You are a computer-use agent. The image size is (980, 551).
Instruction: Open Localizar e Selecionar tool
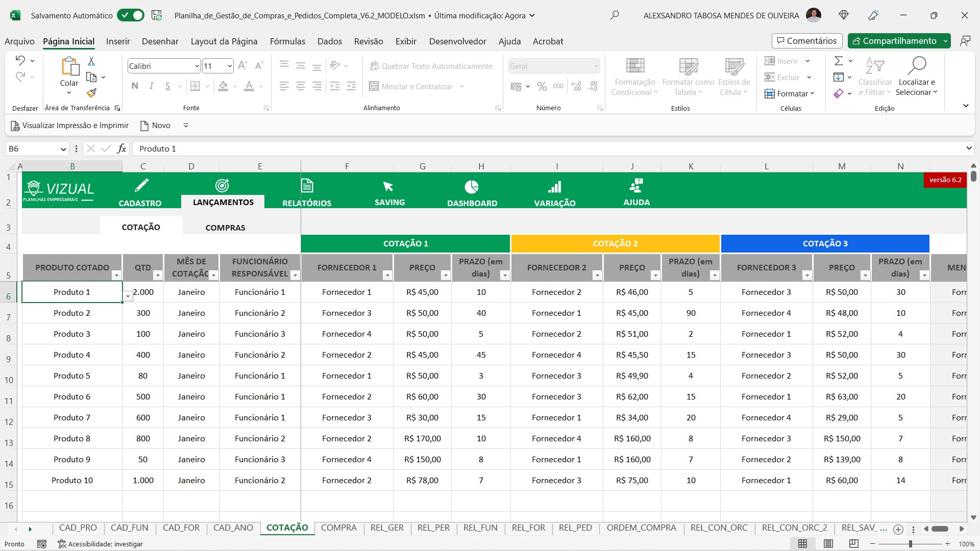click(x=917, y=77)
